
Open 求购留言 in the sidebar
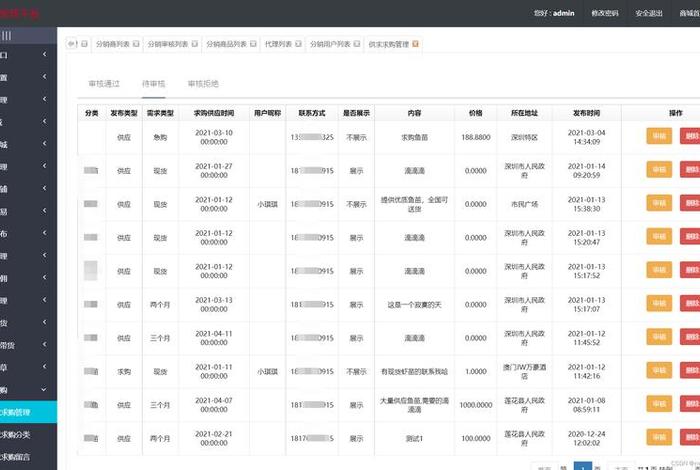click(x=20, y=459)
